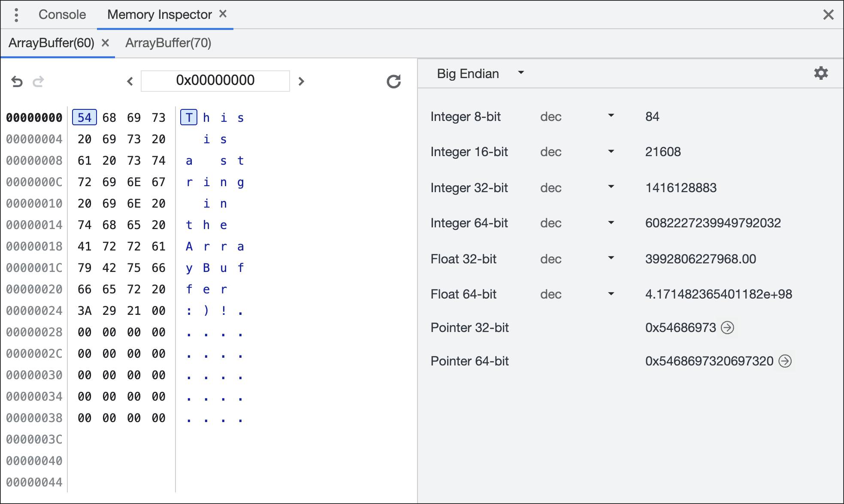Click the refresh/reload memory icon
844x504 pixels.
(x=393, y=81)
